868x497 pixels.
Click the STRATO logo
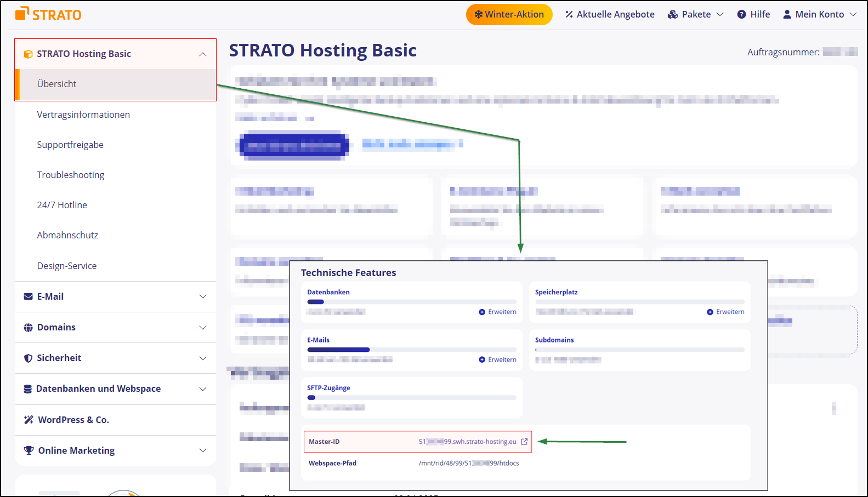pyautogui.click(x=48, y=14)
